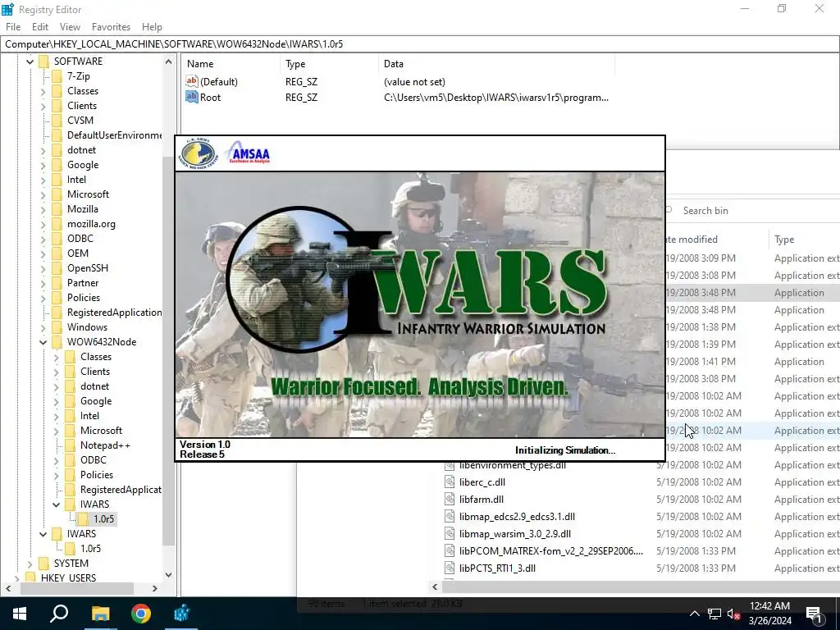Select the libenvironment_types.dll file
Screen dimensions: 840x630
[x=512, y=465]
